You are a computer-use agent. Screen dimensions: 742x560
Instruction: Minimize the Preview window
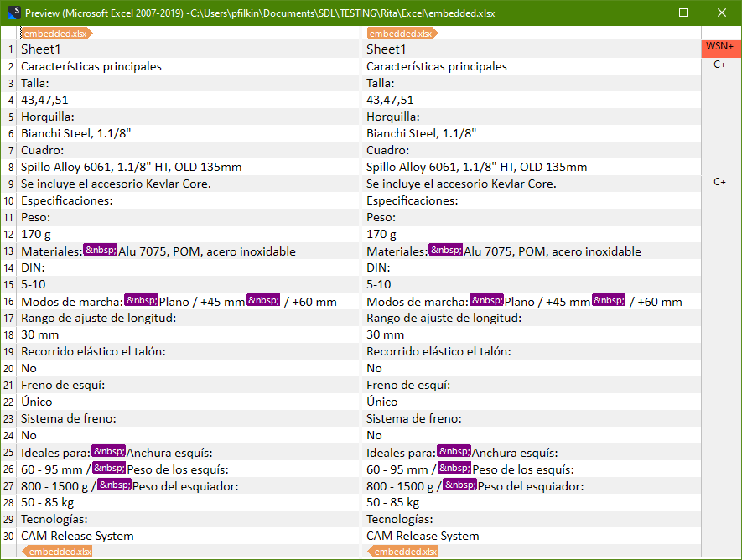(x=645, y=13)
